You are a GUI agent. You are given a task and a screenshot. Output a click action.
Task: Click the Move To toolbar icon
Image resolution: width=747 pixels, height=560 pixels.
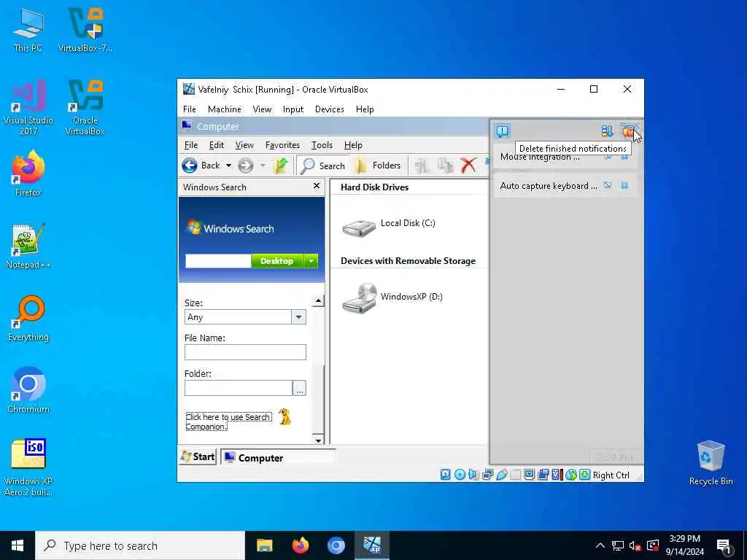point(422,166)
